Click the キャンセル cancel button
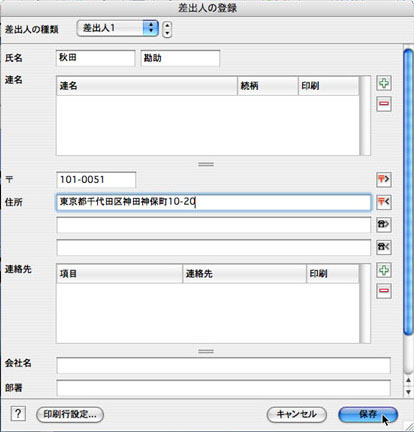Screen dimensions: 414x432 296,414
